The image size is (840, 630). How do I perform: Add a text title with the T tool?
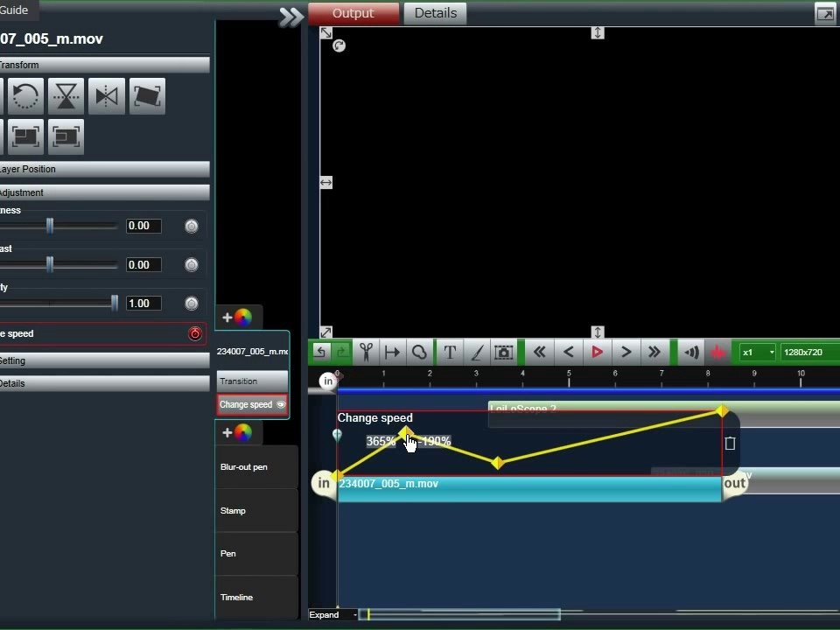pos(450,352)
